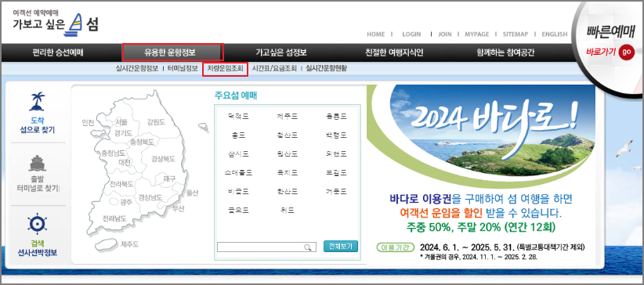Click the red go button

click(626, 52)
